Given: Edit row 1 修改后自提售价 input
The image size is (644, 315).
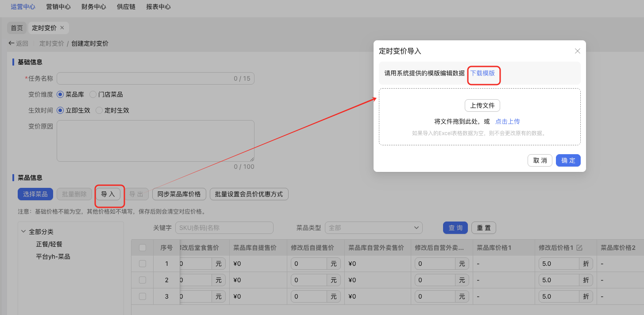Looking at the screenshot, I should tap(309, 264).
